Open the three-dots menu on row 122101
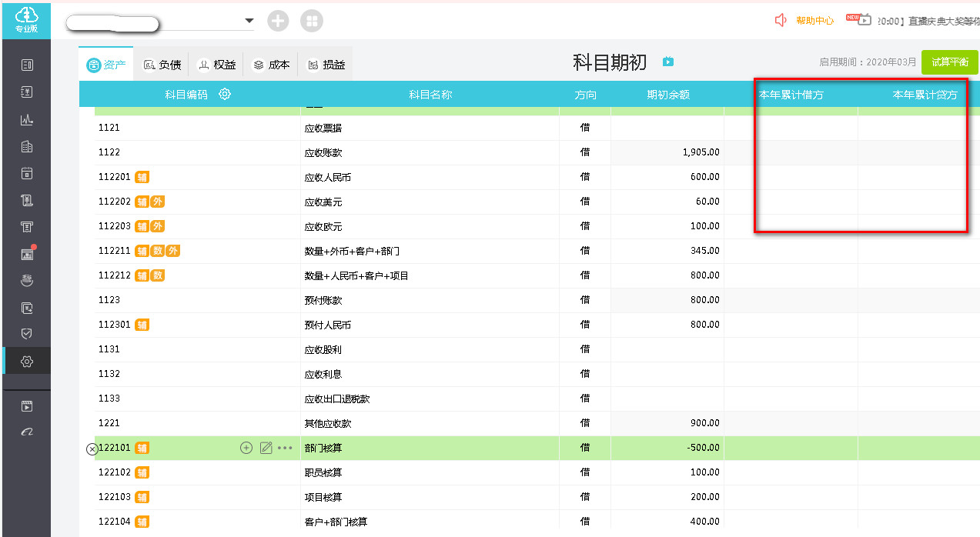This screenshot has height=537, width=980. pos(285,448)
